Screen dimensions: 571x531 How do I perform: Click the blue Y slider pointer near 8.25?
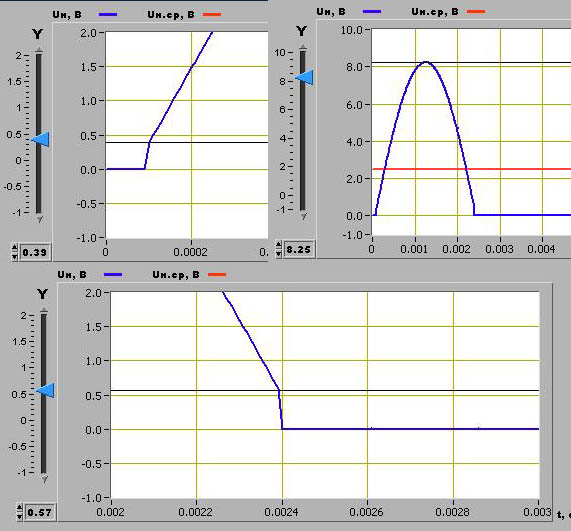coord(304,77)
